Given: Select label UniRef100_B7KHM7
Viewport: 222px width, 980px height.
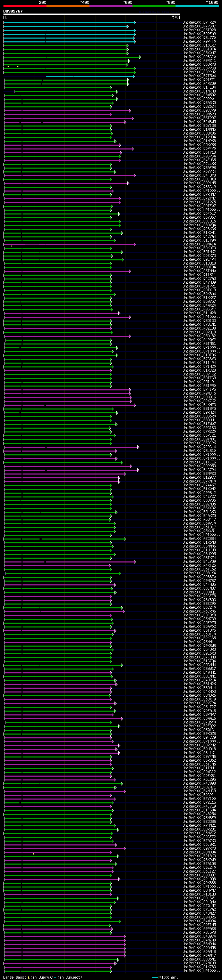Looking at the screenshot, I should click(x=199, y=194).
